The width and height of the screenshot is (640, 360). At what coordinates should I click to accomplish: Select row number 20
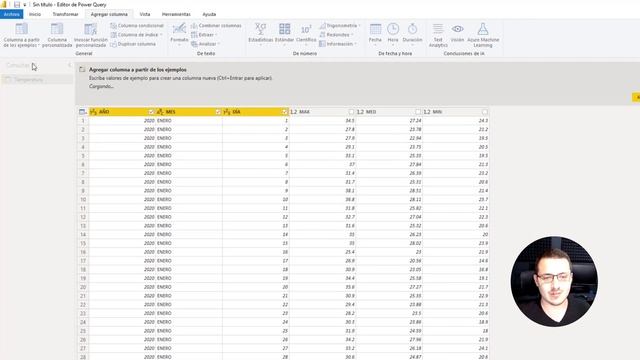coord(83,287)
